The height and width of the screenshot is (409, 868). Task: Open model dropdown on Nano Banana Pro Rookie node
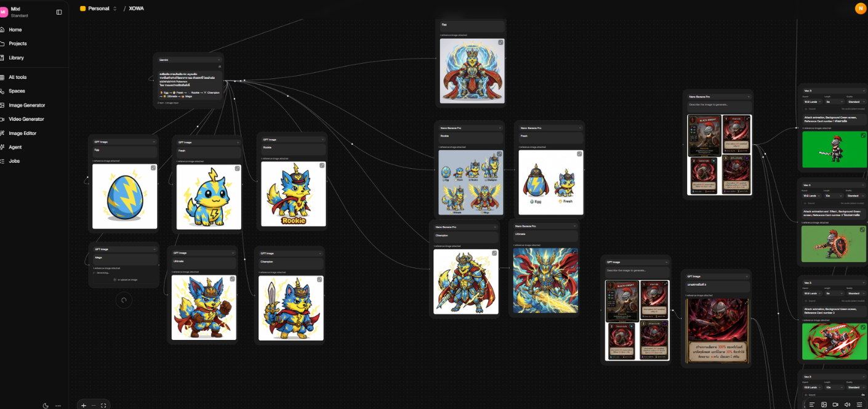470,128
